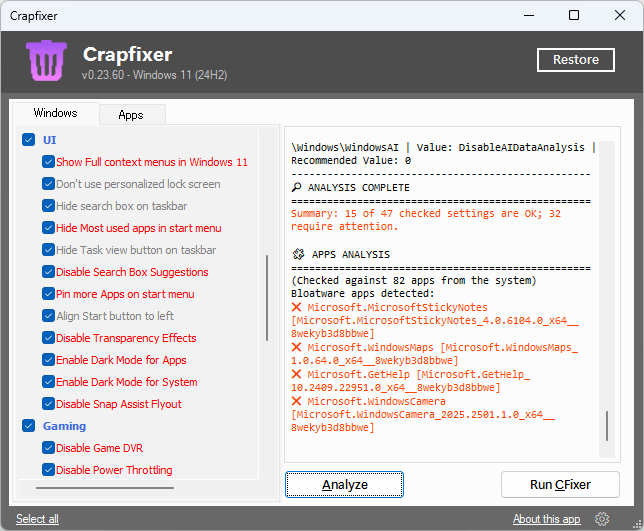Toggle Disable Snap Assist Flyout checkbox
This screenshot has width=644, height=531.
pyautogui.click(x=48, y=404)
